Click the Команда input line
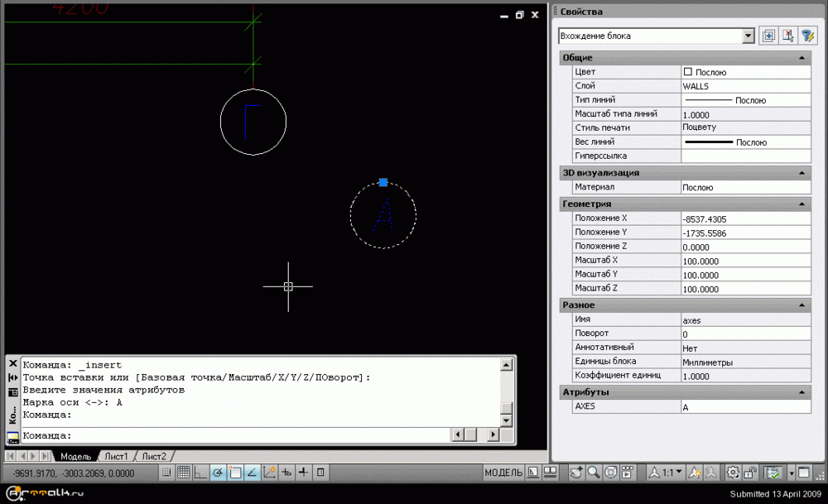828x504 pixels. point(235,435)
